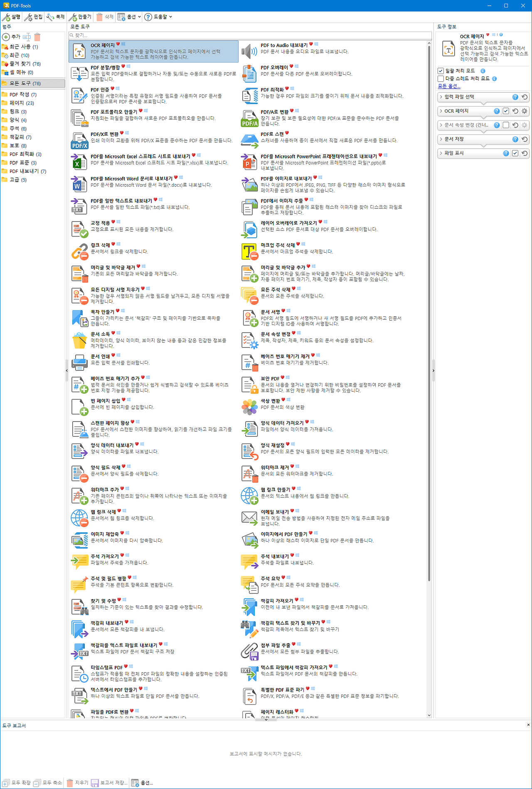
Task: Expand the 문서 속성 변경 step
Action: click(441, 125)
